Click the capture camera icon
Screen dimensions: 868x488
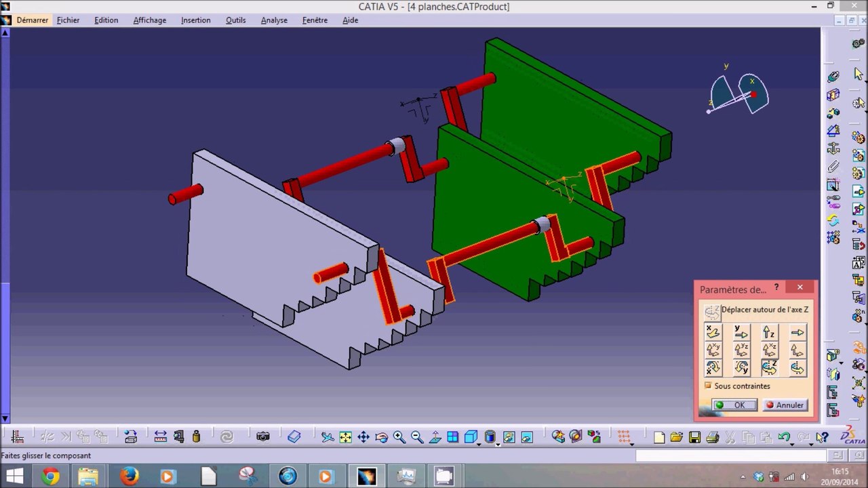(x=263, y=437)
